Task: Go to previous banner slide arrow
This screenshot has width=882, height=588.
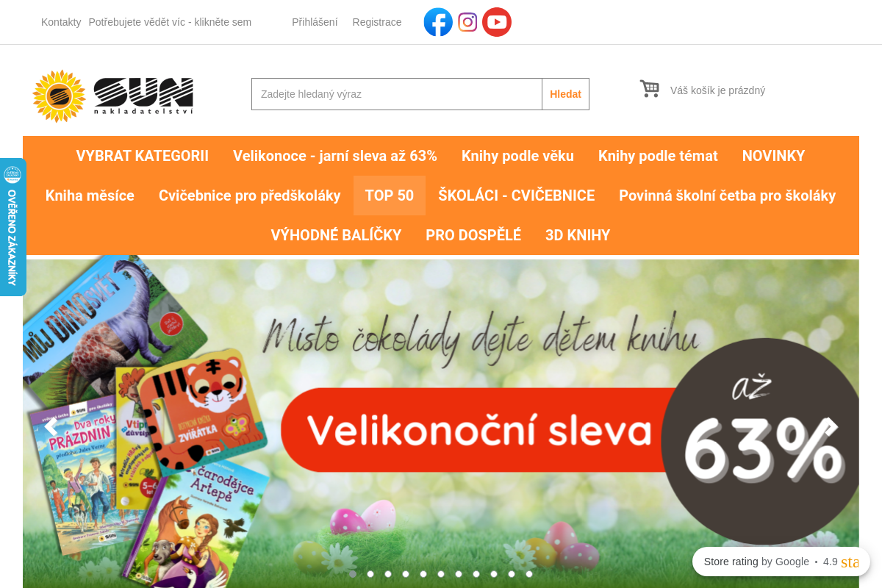Action: [x=50, y=426]
